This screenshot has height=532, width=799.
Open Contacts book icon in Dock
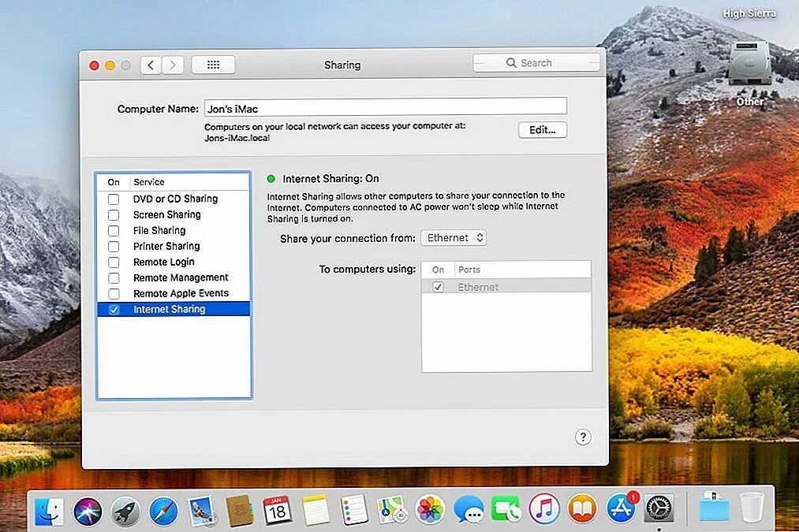coord(240,511)
